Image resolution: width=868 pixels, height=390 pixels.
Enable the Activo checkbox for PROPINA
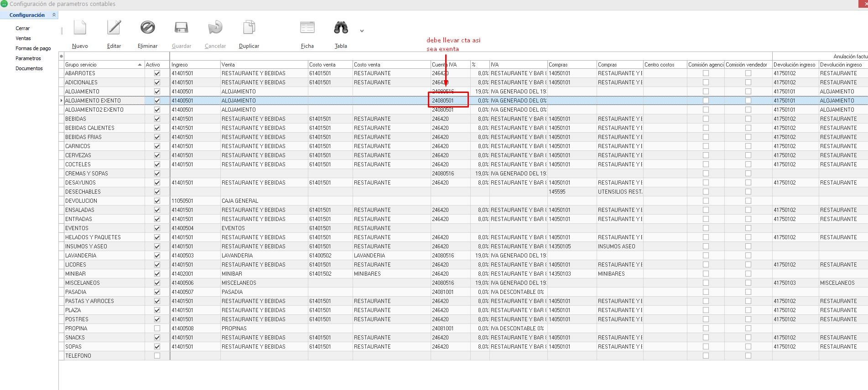coord(157,328)
